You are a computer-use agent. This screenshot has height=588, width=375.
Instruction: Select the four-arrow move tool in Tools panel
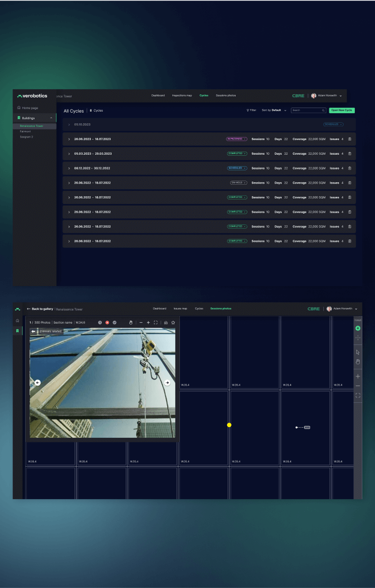click(x=358, y=338)
